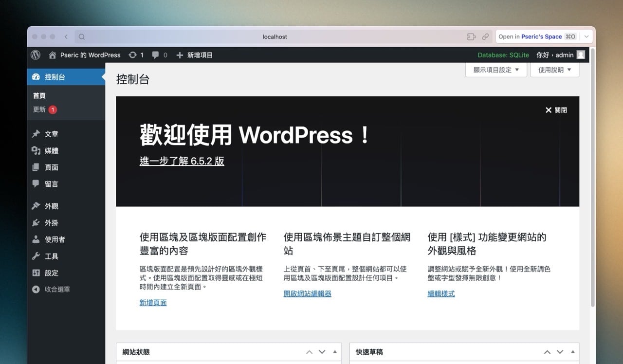Click the copy link icon in browser toolbar
Screen dimensions: 623x364
coord(485,36)
